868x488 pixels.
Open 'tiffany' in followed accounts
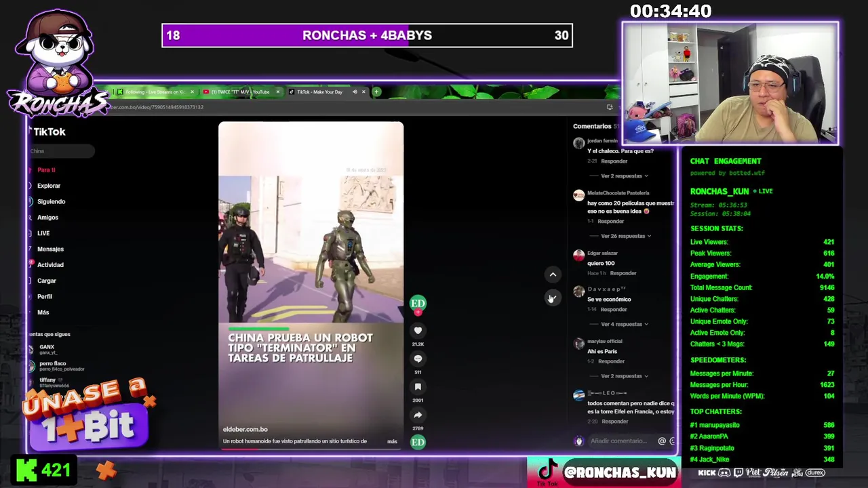point(47,380)
